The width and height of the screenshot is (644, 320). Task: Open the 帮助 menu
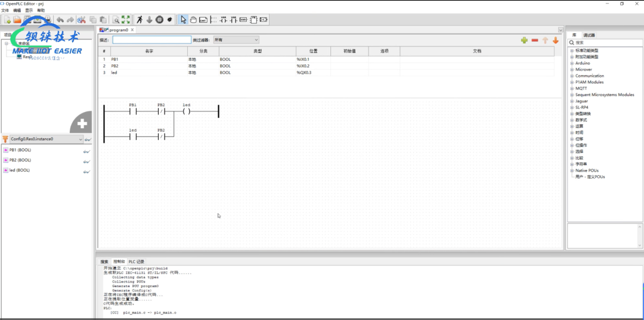point(41,10)
